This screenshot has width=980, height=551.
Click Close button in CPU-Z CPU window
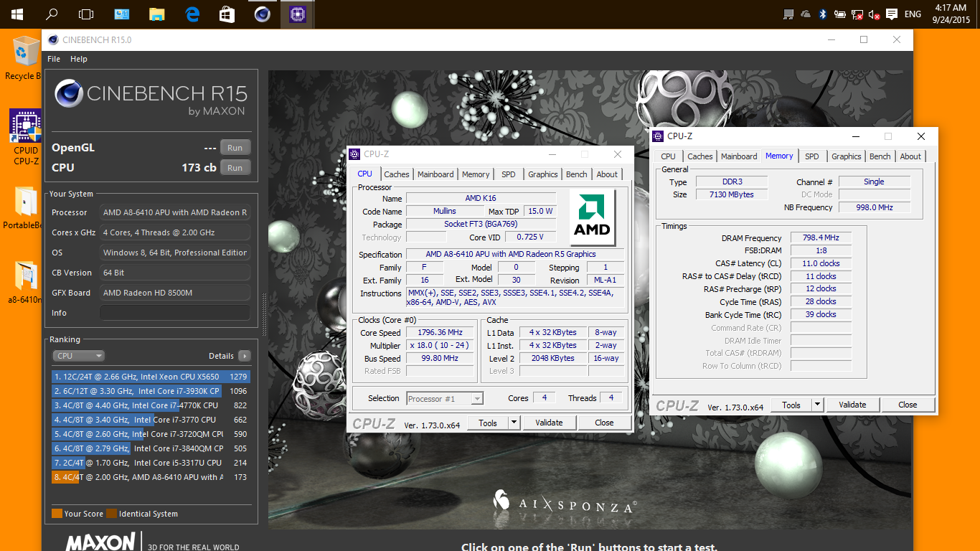click(604, 423)
